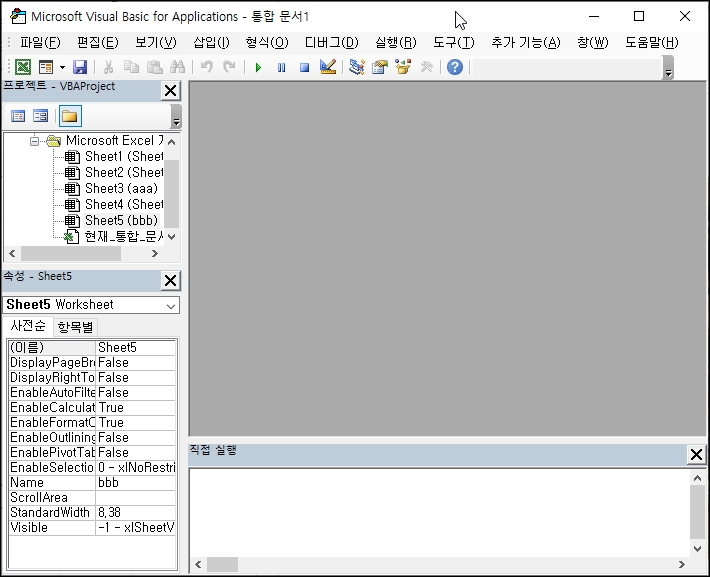Close the Immediate window panel
Screen dimensions: 710x577
tap(696, 454)
